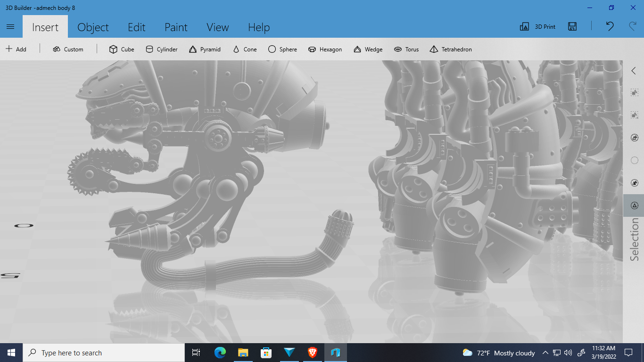The image size is (644, 362).
Task: Click the taskbar search box
Action: 104,353
